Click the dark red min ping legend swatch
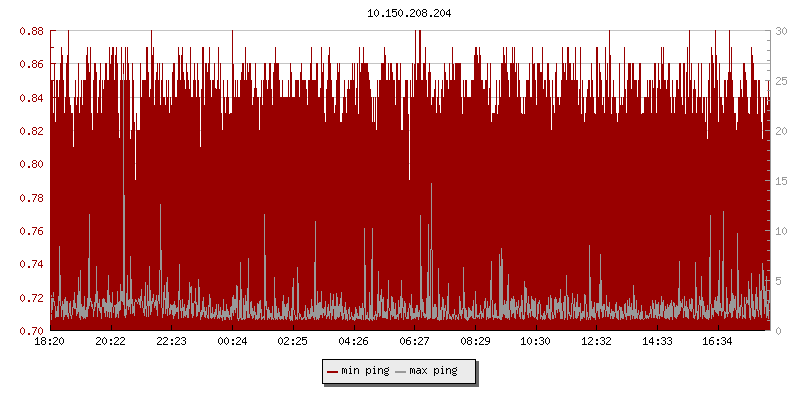This screenshot has height=400, width=800. pos(333,371)
